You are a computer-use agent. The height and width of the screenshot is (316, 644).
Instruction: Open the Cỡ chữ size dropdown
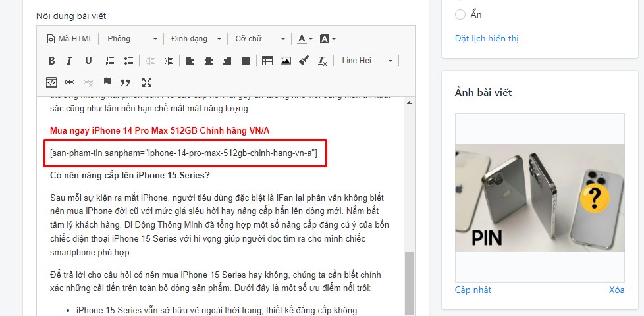tap(260, 39)
